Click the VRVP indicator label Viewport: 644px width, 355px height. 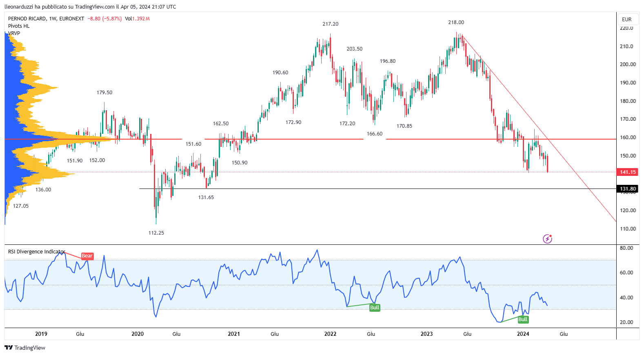tap(14, 33)
